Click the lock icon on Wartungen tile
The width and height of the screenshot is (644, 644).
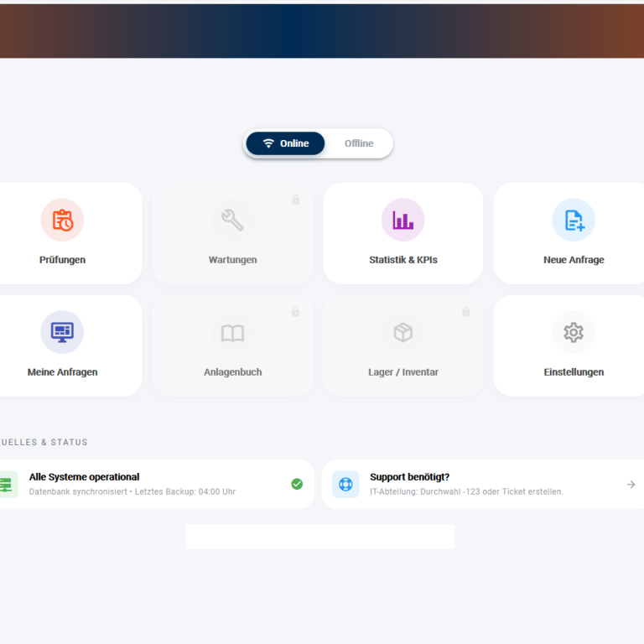[x=295, y=200]
